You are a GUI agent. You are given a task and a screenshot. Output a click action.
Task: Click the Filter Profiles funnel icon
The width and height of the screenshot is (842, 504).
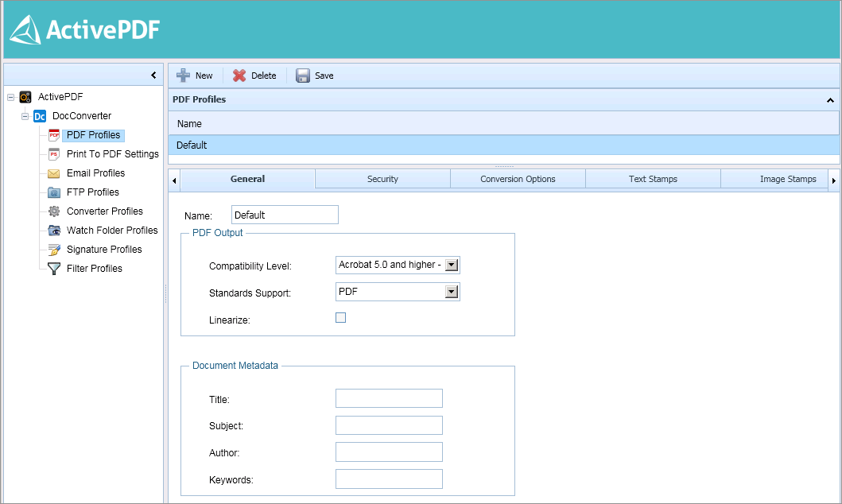pos(54,269)
